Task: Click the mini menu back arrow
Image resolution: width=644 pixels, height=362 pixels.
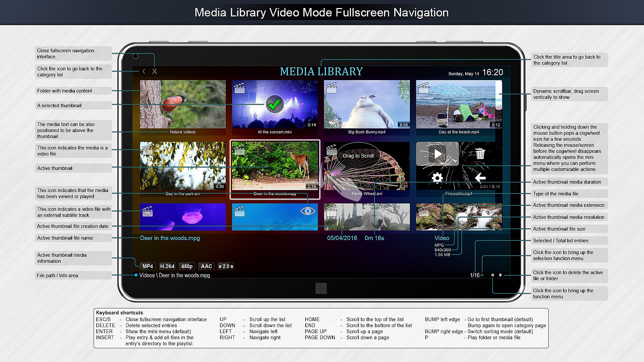Action: tap(480, 177)
